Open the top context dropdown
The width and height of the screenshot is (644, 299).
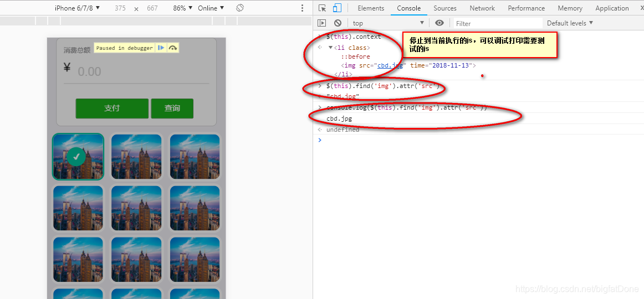388,23
